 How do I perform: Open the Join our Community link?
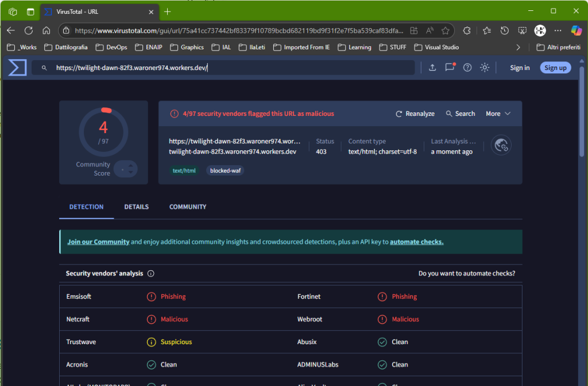point(98,242)
